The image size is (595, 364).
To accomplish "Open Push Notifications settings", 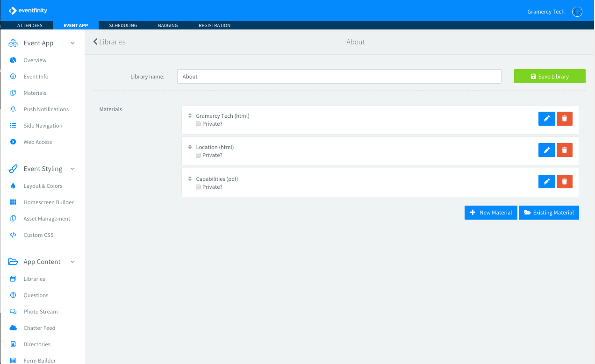I will [46, 109].
